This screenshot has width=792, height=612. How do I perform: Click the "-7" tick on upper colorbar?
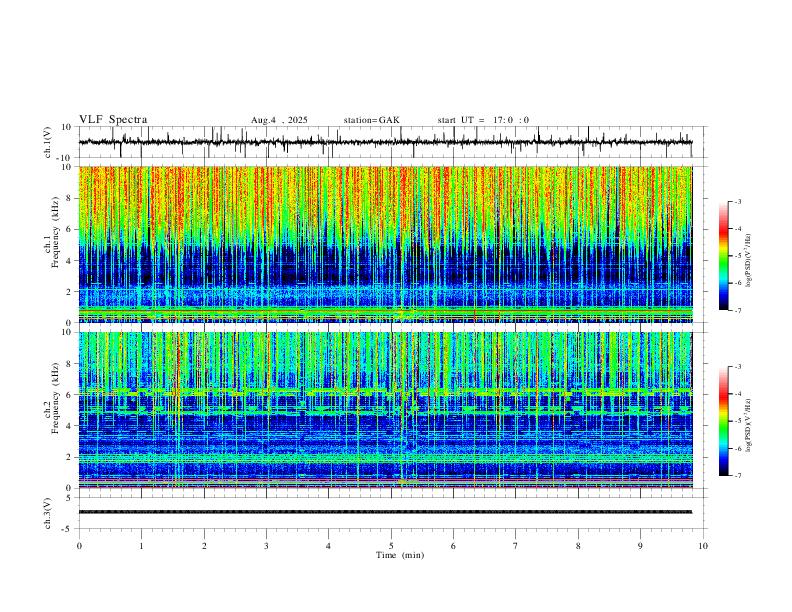tap(738, 310)
